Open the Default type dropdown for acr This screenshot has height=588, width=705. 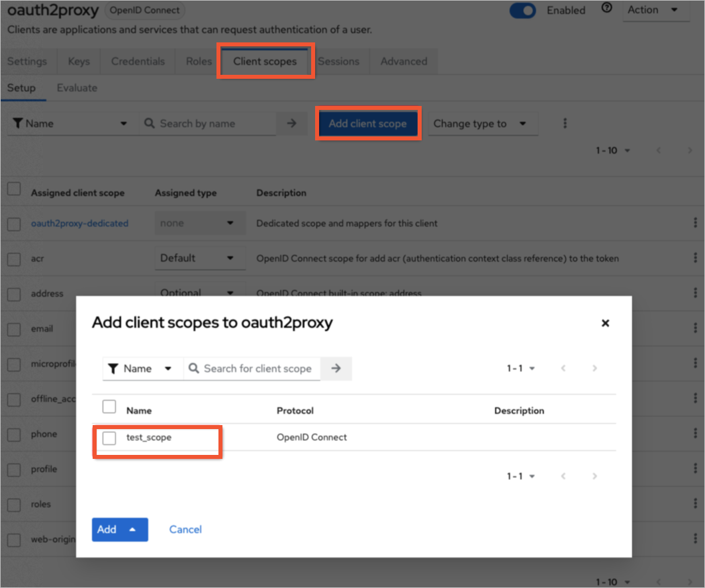point(200,258)
